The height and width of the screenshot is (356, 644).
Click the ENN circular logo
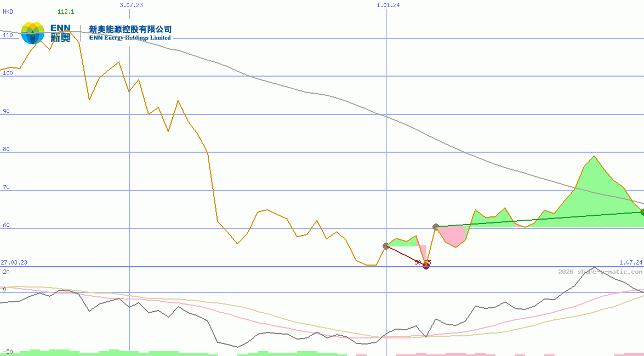pyautogui.click(x=32, y=33)
